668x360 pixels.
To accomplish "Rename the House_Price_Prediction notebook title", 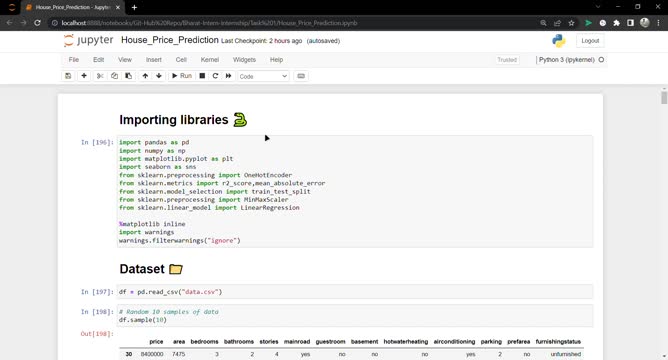I will (x=170, y=40).
